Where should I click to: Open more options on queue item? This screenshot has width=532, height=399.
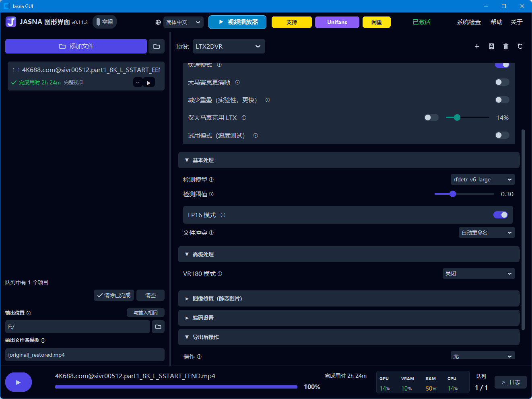pyautogui.click(x=138, y=82)
